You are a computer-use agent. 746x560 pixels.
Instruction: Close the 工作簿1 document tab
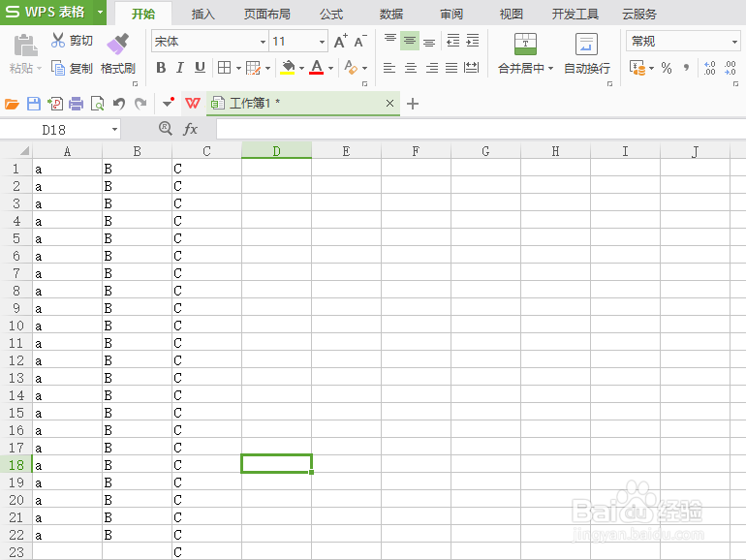389,103
